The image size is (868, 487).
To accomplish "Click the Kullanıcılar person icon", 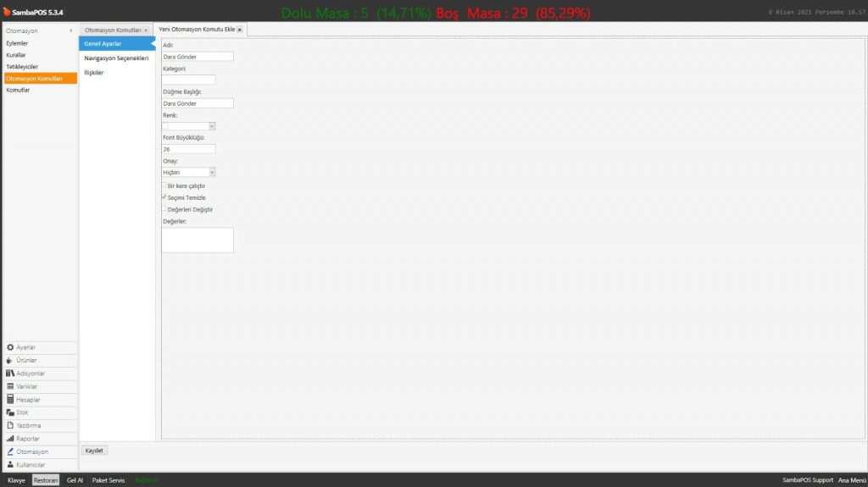I will (10, 465).
